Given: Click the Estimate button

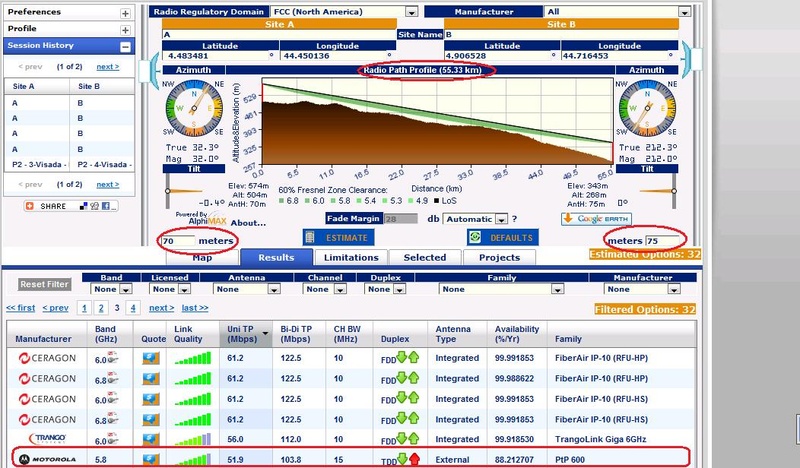Looking at the screenshot, I should 338,238.
